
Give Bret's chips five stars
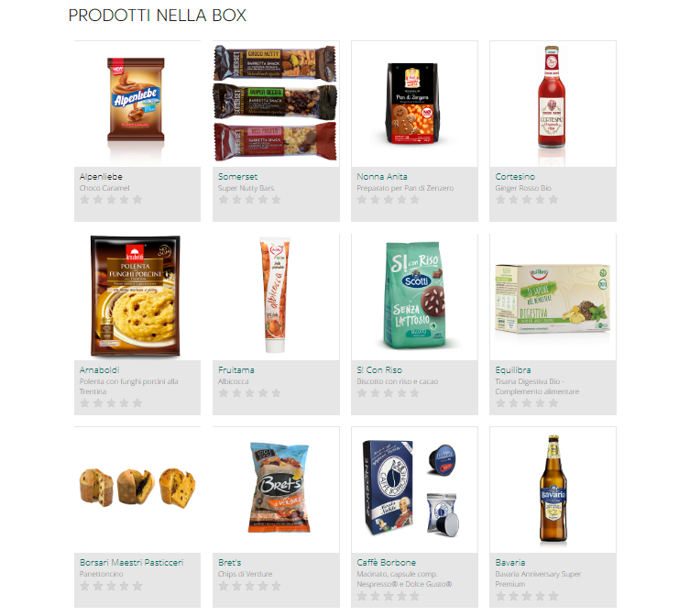coord(276,586)
